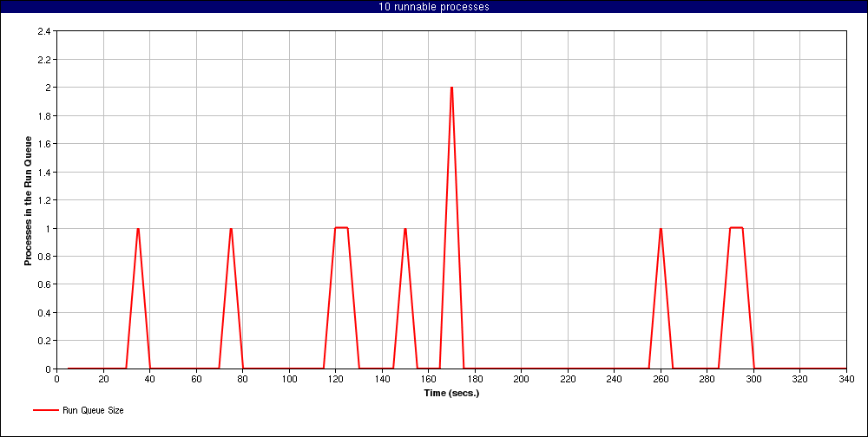Screen dimensions: 868x437
Task: Click the x-axis tick label '20'
Action: 103,379
